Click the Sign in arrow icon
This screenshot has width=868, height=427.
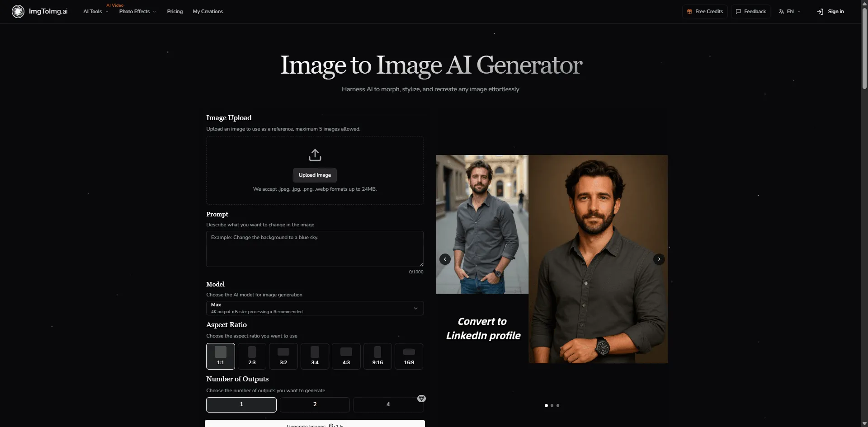coord(820,11)
